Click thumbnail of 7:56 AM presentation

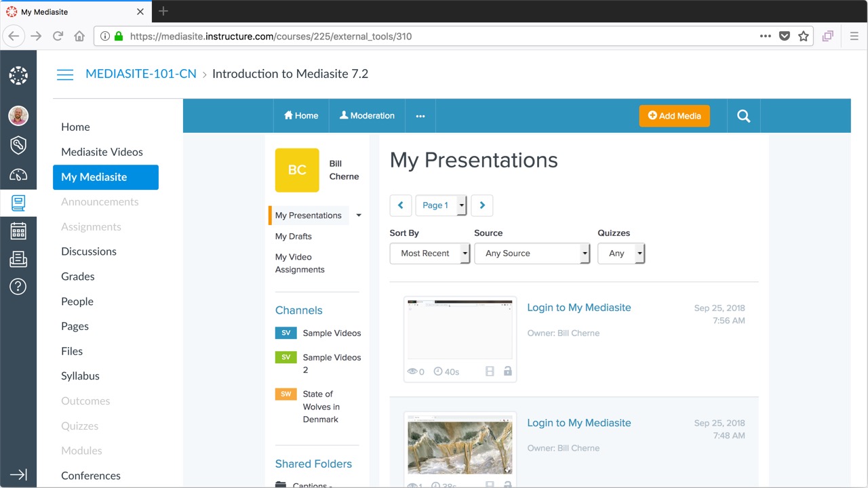coord(460,330)
